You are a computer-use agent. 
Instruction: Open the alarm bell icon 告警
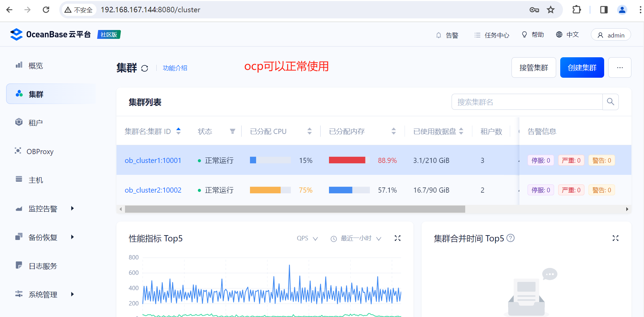439,35
